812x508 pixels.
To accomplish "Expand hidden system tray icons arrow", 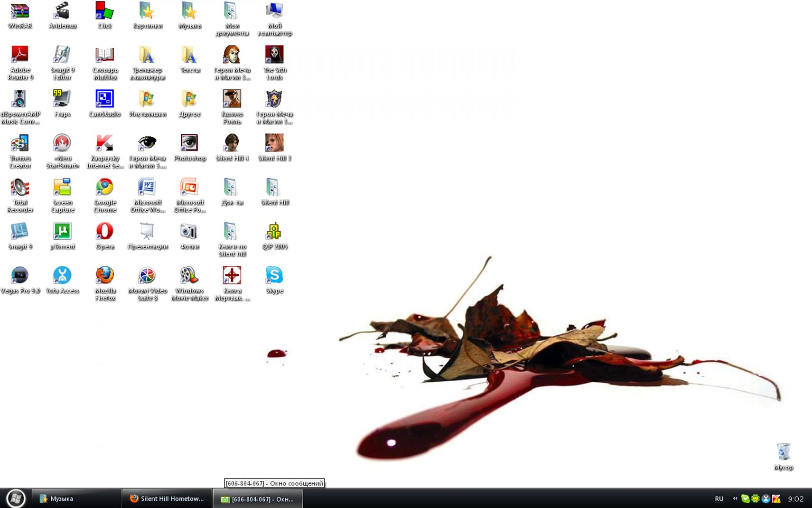I will click(x=735, y=499).
